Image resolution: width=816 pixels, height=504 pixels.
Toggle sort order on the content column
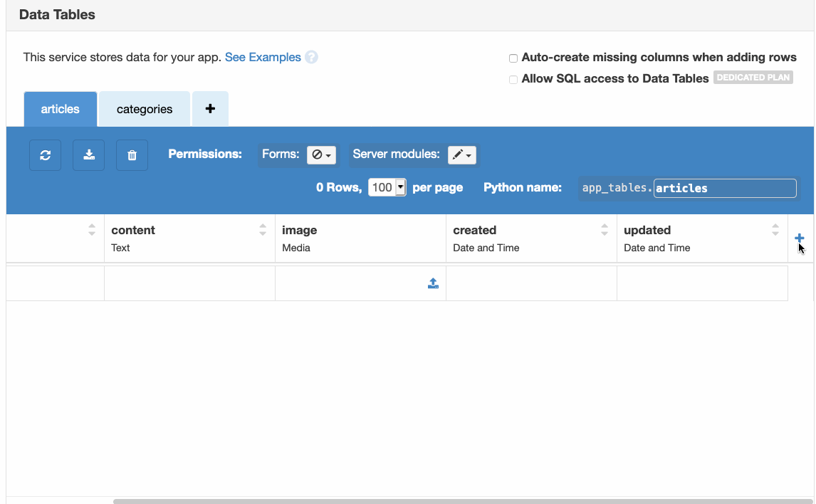pos(263,229)
